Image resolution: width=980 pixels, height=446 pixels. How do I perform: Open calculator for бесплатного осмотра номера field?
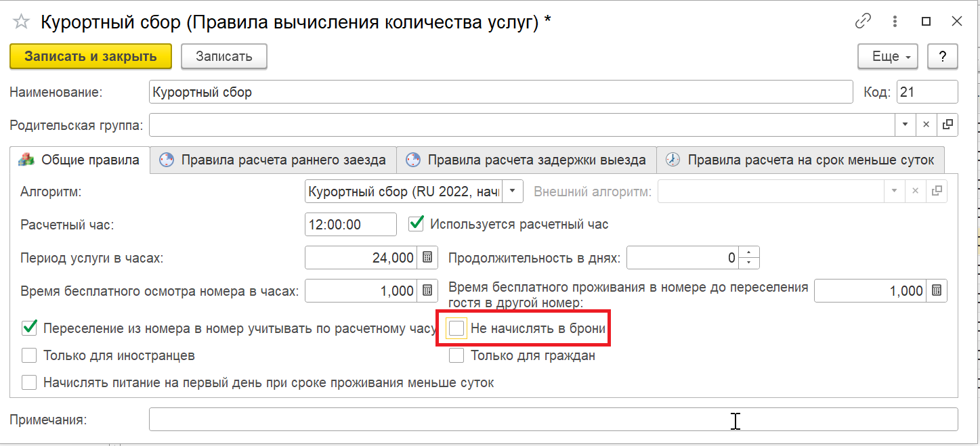[x=427, y=291]
